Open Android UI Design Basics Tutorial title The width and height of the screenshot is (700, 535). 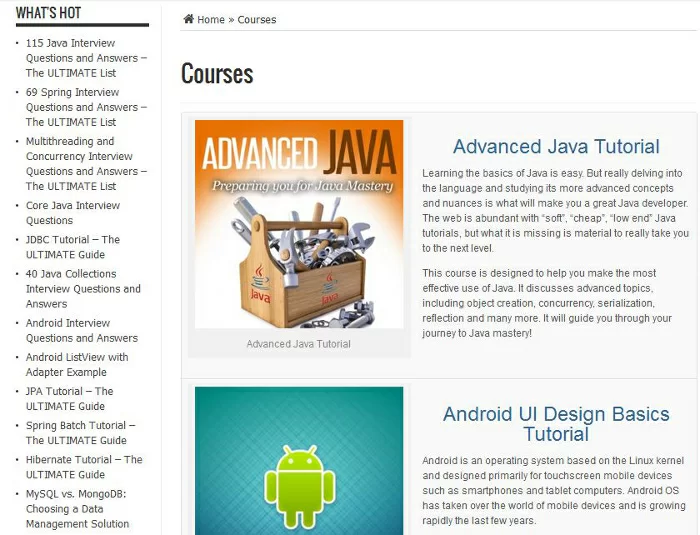(x=556, y=424)
